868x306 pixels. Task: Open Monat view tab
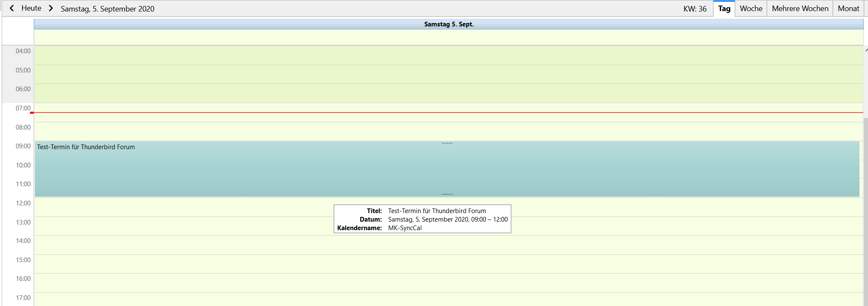click(x=848, y=9)
